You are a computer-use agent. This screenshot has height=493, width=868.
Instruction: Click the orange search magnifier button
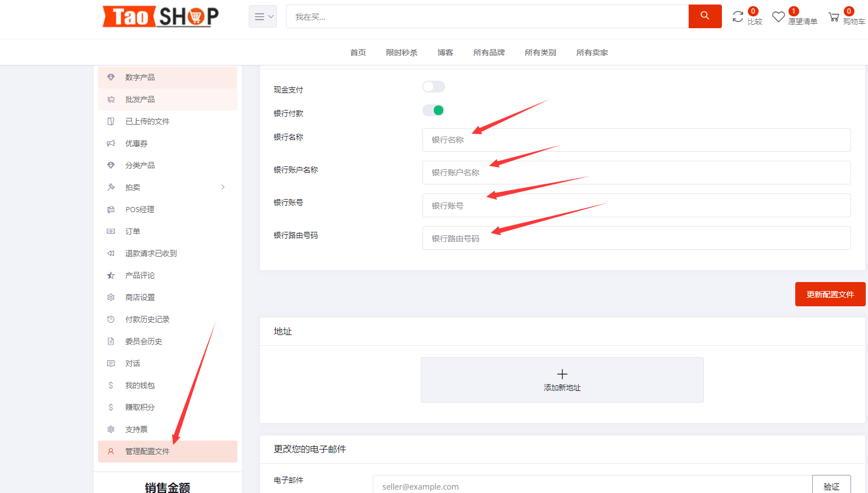[x=704, y=16]
